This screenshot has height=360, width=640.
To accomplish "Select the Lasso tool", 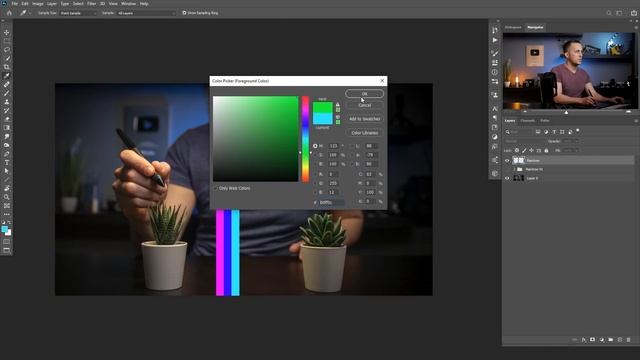I will tap(7, 49).
